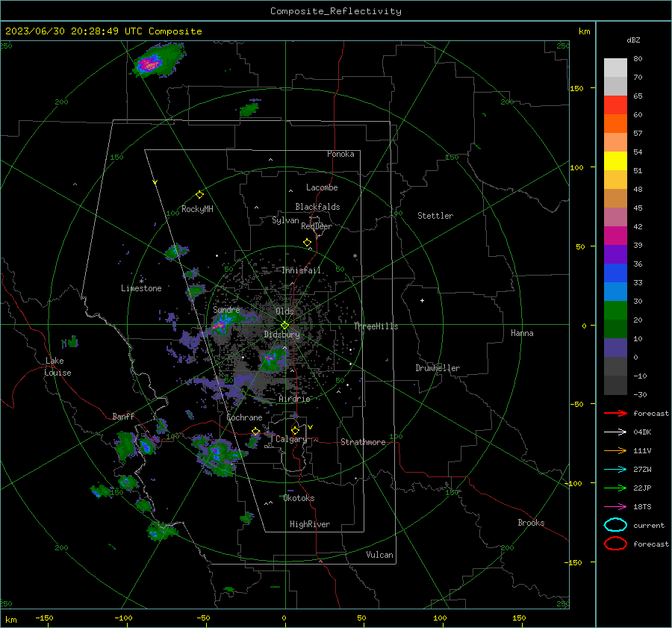Image resolution: width=672 pixels, height=628 pixels.
Task: Click the bright green 30 dBZ swatch
Action: [615, 311]
